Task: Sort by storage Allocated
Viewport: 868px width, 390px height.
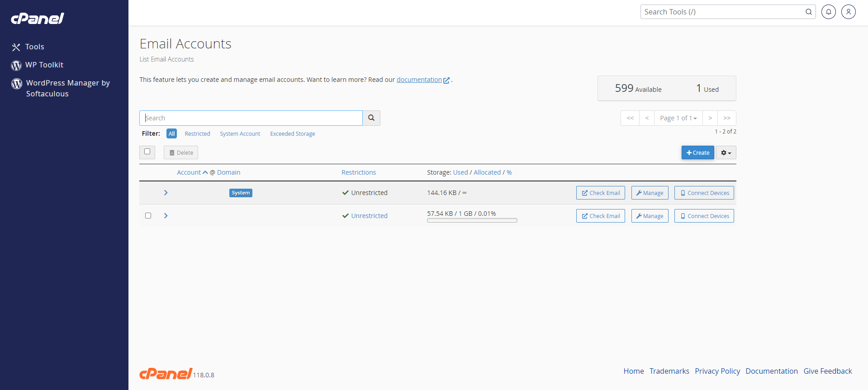Action: pyautogui.click(x=487, y=172)
